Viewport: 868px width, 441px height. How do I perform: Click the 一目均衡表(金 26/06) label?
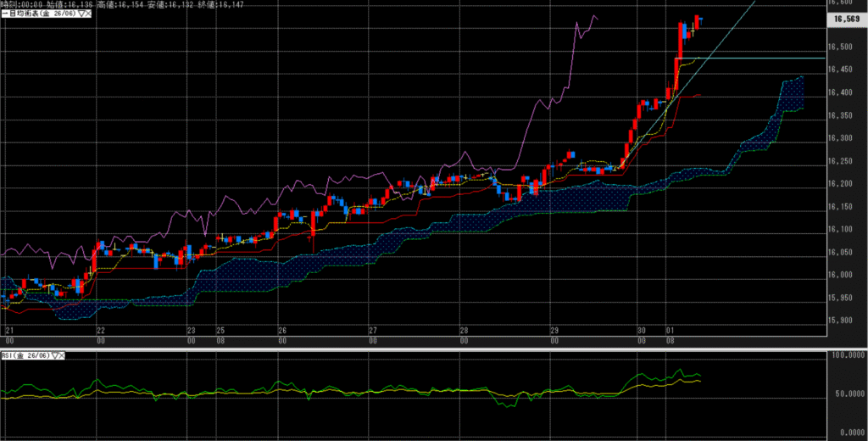pos(38,14)
